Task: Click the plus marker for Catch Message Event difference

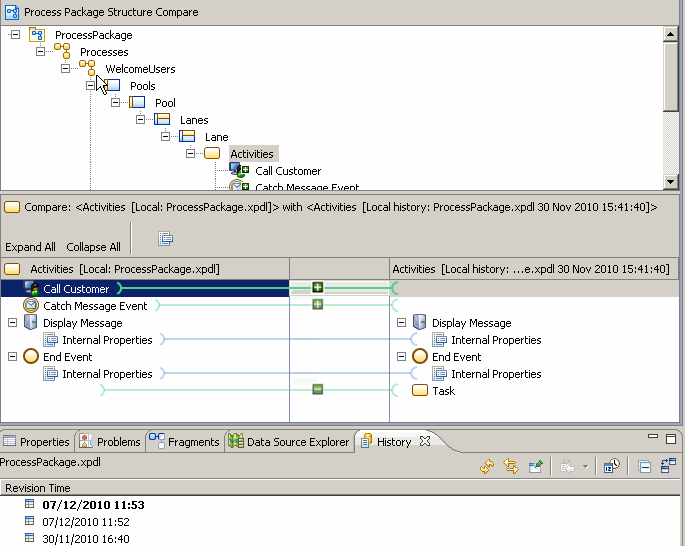Action: pyautogui.click(x=318, y=304)
